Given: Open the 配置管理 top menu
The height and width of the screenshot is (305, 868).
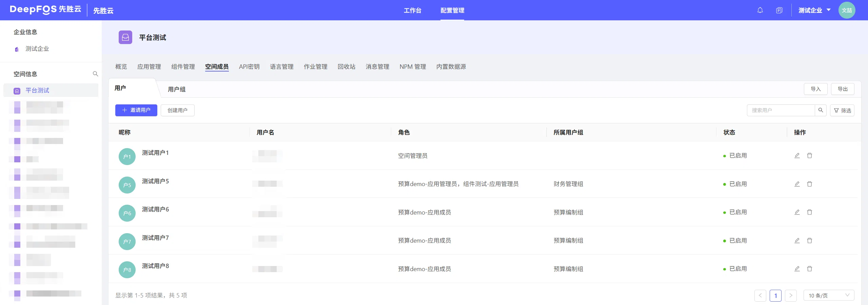Looking at the screenshot, I should [x=452, y=11].
